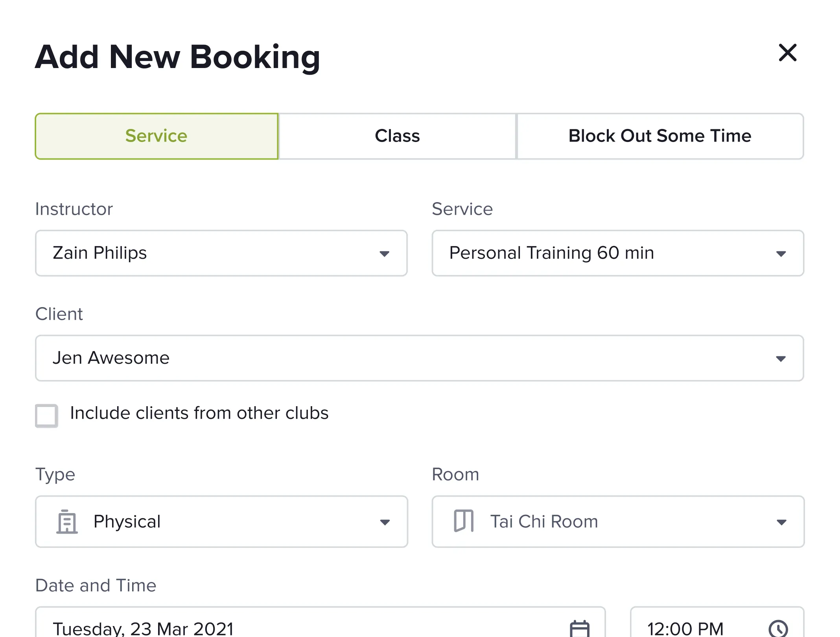Select the Service booking tab
The image size is (840, 637).
point(157,136)
